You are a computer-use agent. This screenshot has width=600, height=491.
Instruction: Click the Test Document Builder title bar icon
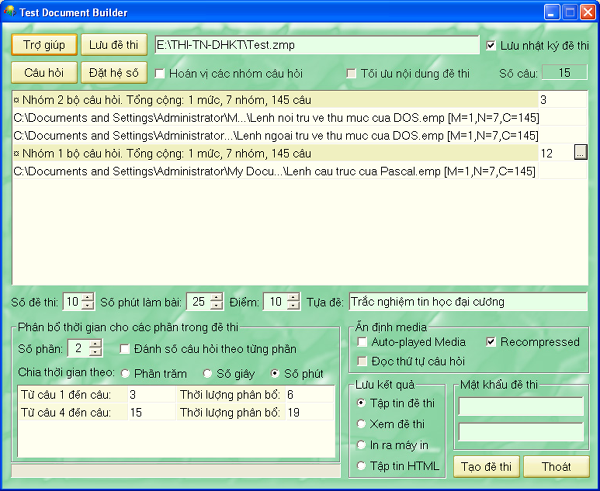(x=9, y=11)
